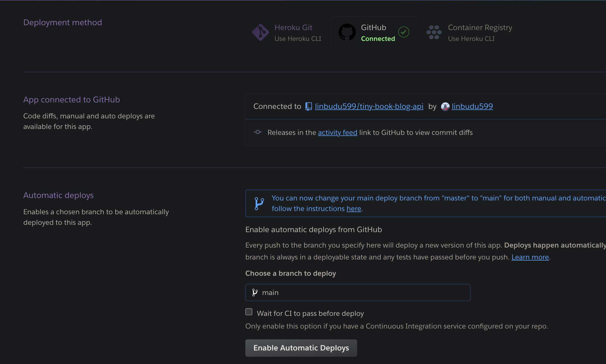
Task: Click the here instructions link
Action: click(x=354, y=209)
